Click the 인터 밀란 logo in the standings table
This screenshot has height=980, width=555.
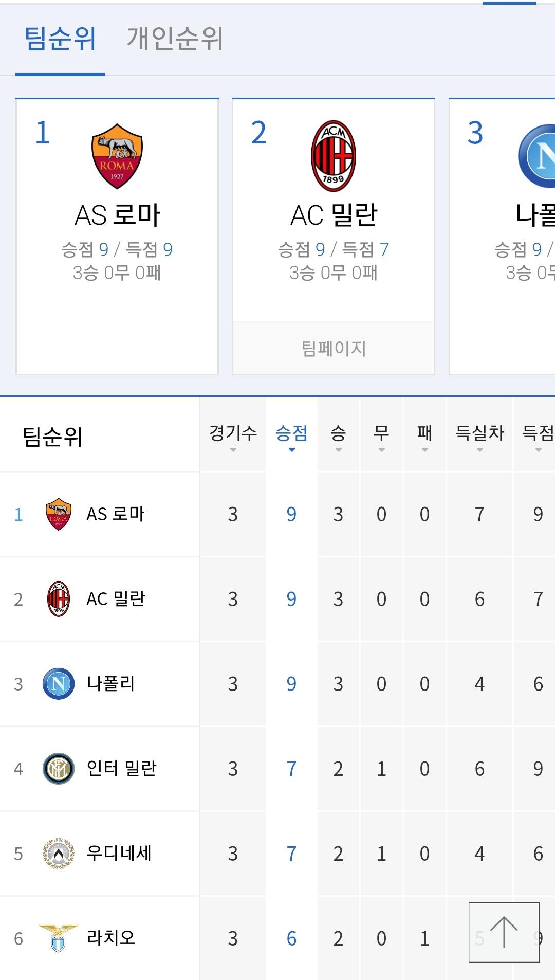59,768
